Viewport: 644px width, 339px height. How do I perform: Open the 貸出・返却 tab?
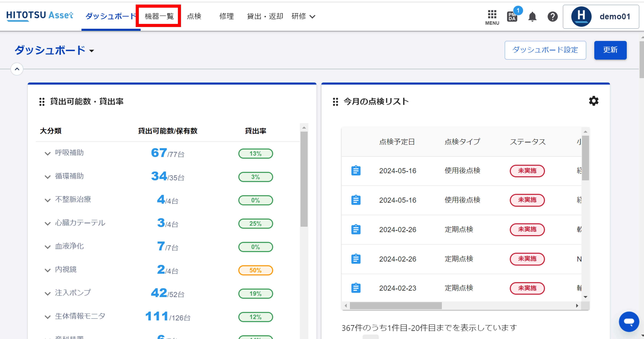coord(265,16)
